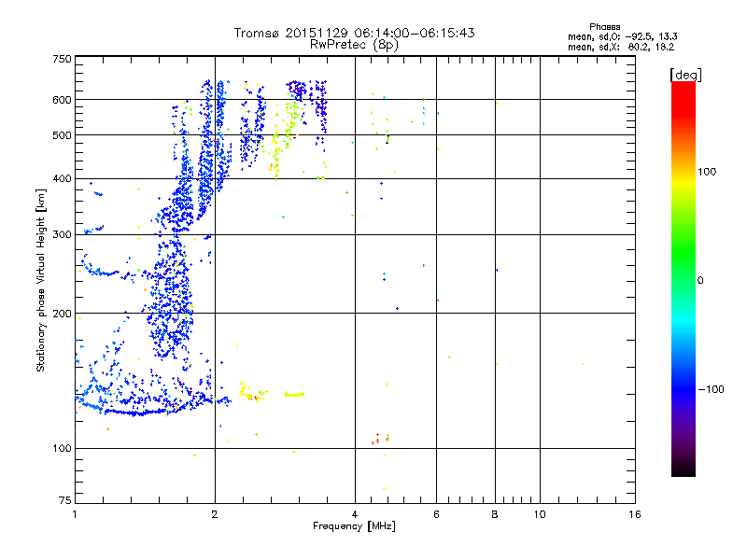Click the y-axis tick label "75"
747x560 pixels.
65,500
